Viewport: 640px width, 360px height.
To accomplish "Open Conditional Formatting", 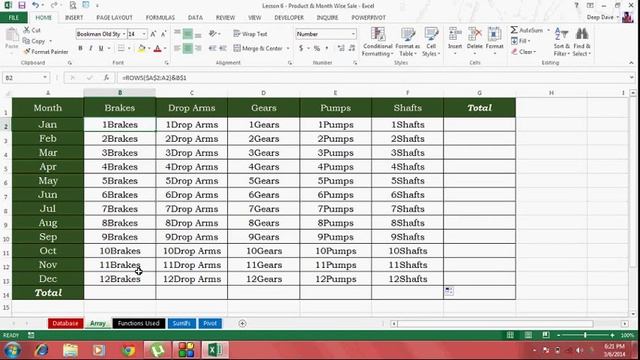I will 378,42.
